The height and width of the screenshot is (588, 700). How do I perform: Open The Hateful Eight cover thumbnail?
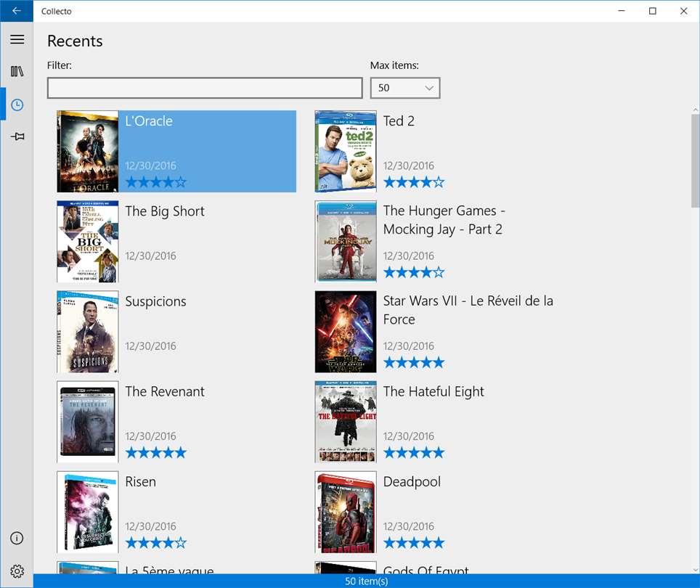coord(346,422)
